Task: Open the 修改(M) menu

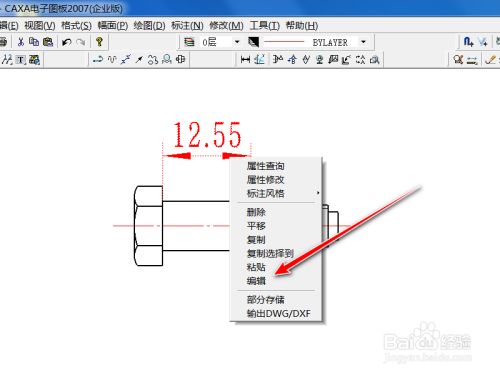Action: (x=226, y=26)
